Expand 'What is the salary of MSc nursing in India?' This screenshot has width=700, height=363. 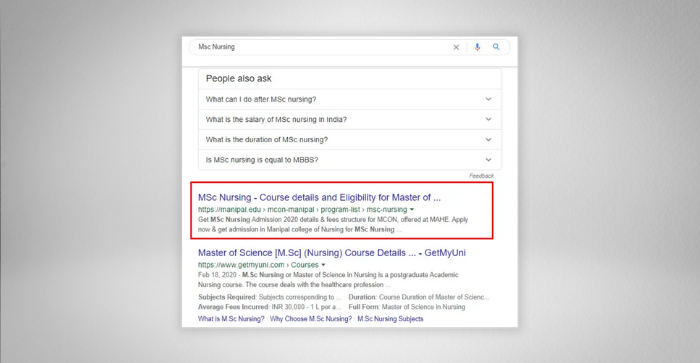pos(350,119)
